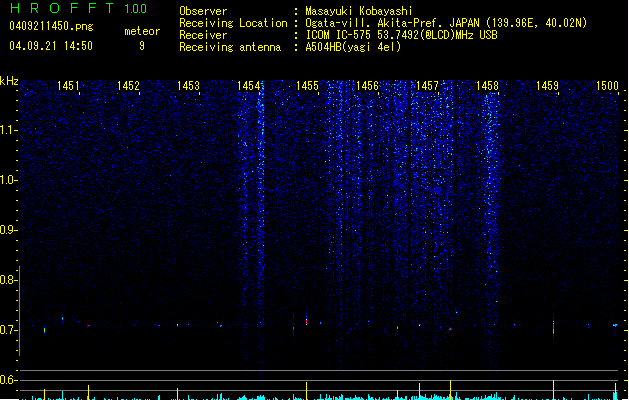This screenshot has width=629, height=400.
Task: Select the ICOM IC-575 receiver description
Action: tap(401, 35)
